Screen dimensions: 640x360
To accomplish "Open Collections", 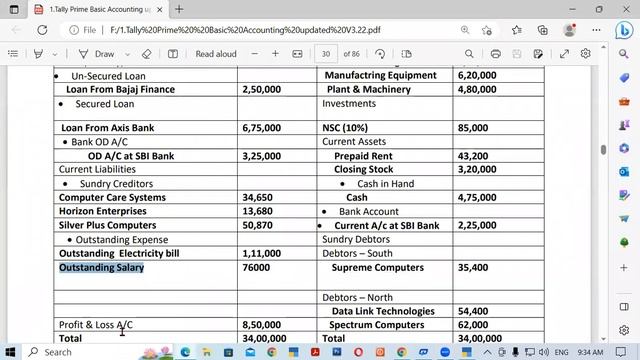I will (x=542, y=30).
